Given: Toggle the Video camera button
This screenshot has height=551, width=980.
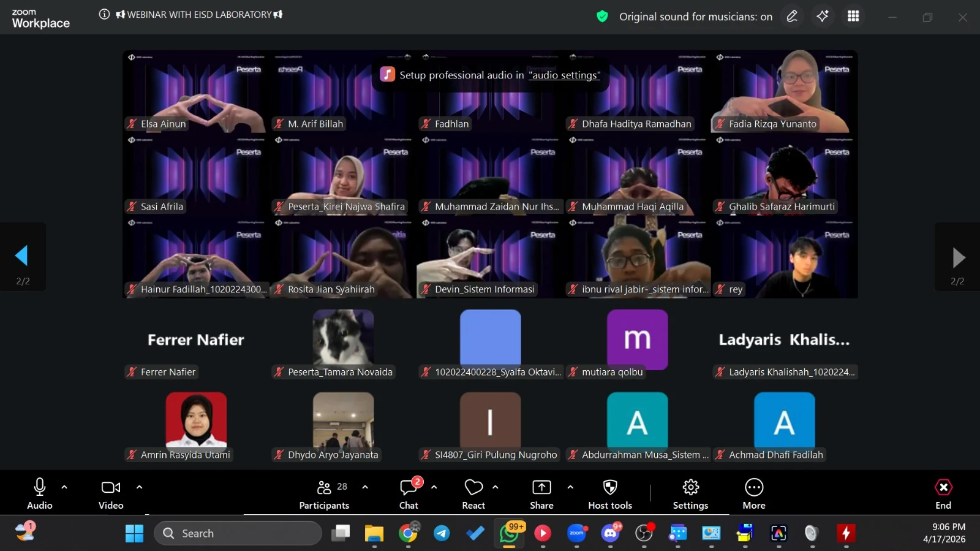Looking at the screenshot, I should tap(111, 493).
